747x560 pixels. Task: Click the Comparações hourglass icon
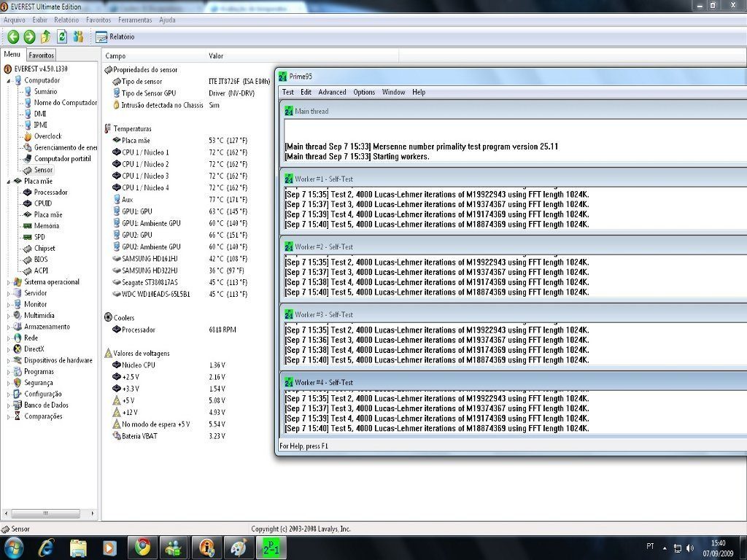point(18,416)
